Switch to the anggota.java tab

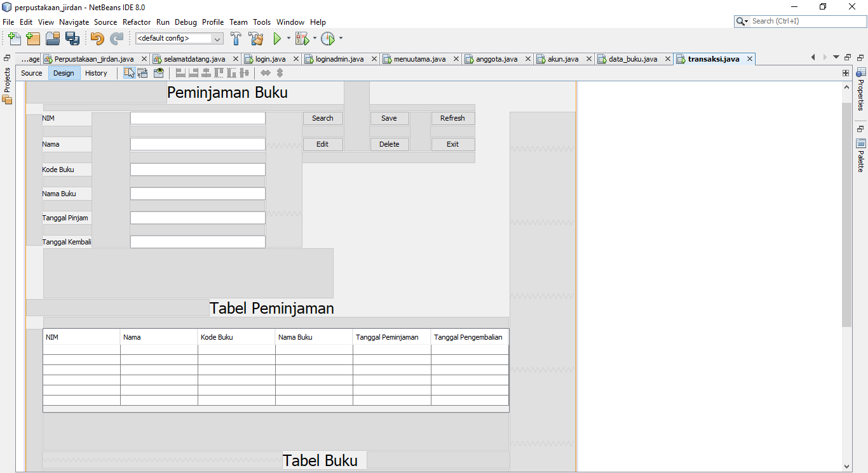click(x=498, y=58)
